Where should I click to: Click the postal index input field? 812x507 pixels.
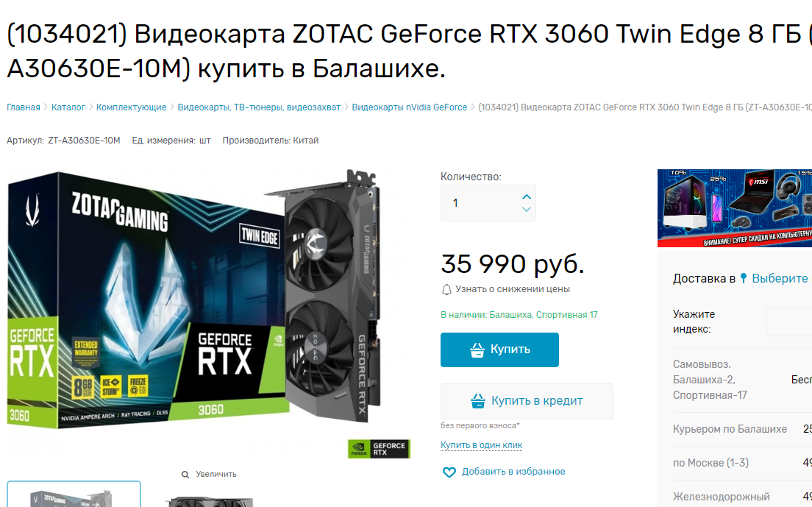tap(789, 322)
